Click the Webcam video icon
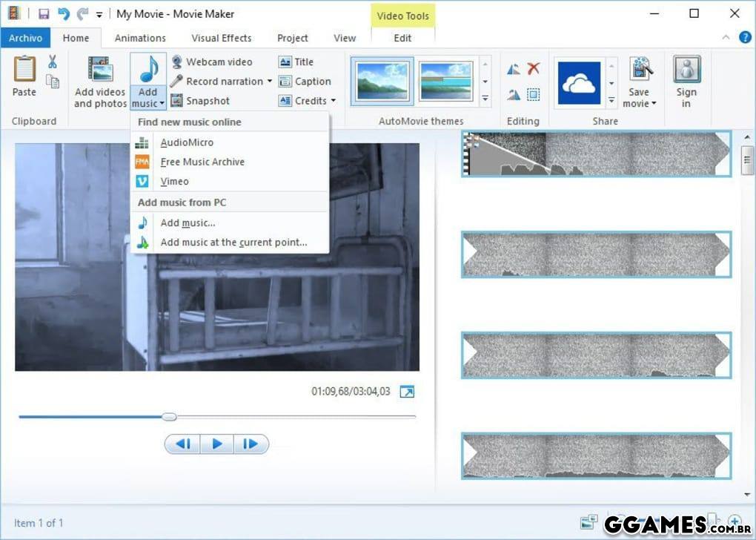This screenshot has height=540, width=756. [177, 62]
